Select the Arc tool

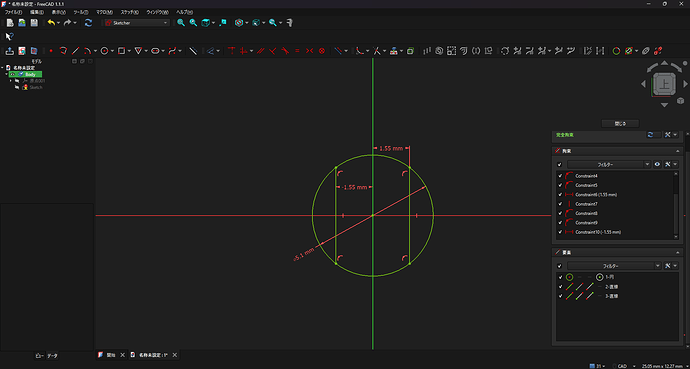coord(87,51)
